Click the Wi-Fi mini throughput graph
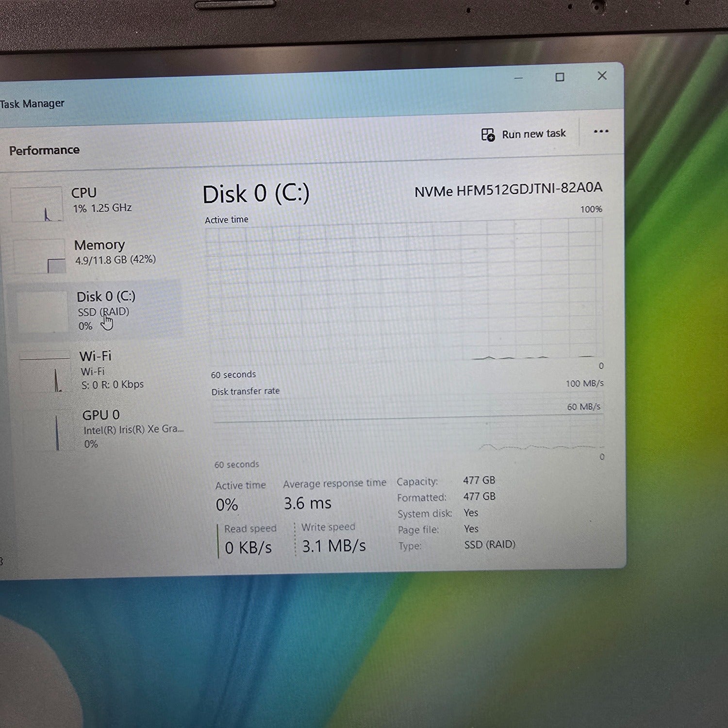728x728 pixels. click(45, 373)
